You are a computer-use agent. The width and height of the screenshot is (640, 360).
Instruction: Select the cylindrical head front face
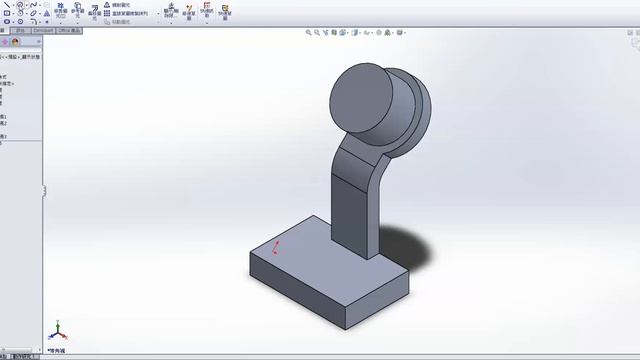click(361, 98)
